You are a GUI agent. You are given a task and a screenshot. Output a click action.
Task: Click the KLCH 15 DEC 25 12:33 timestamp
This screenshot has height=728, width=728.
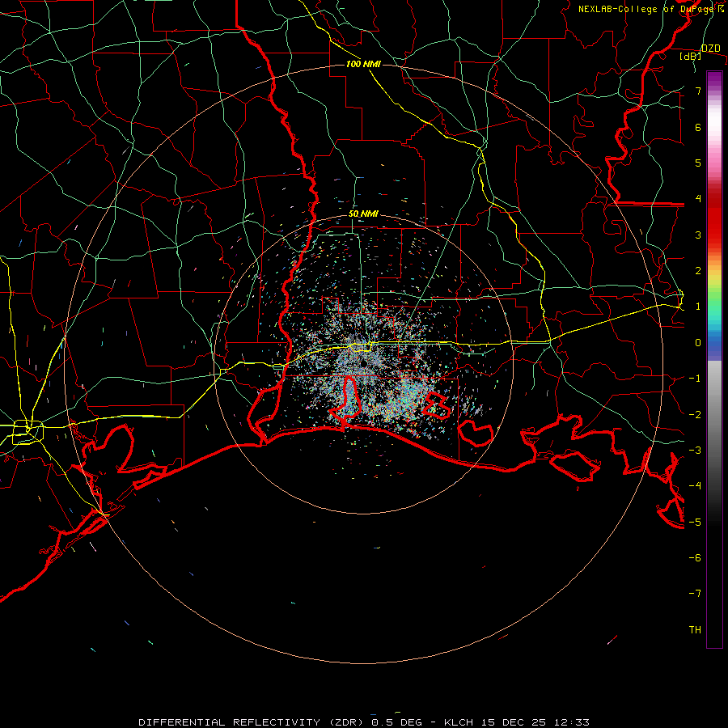(517, 722)
